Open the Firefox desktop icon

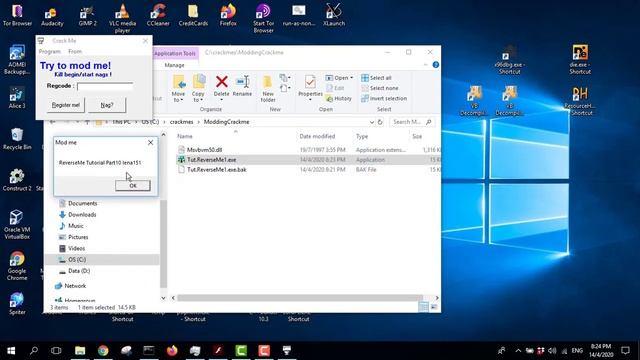point(228,16)
